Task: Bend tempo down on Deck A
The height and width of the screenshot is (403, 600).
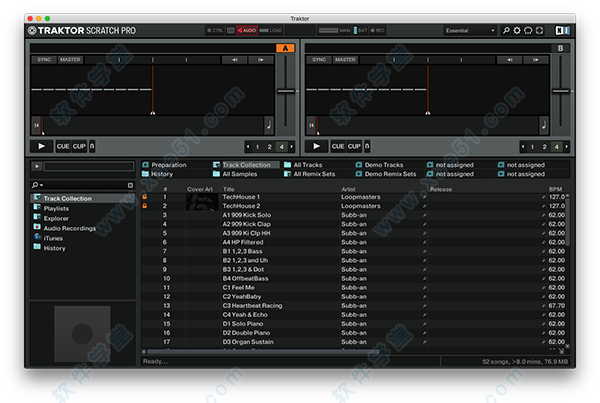Action: click(x=234, y=60)
